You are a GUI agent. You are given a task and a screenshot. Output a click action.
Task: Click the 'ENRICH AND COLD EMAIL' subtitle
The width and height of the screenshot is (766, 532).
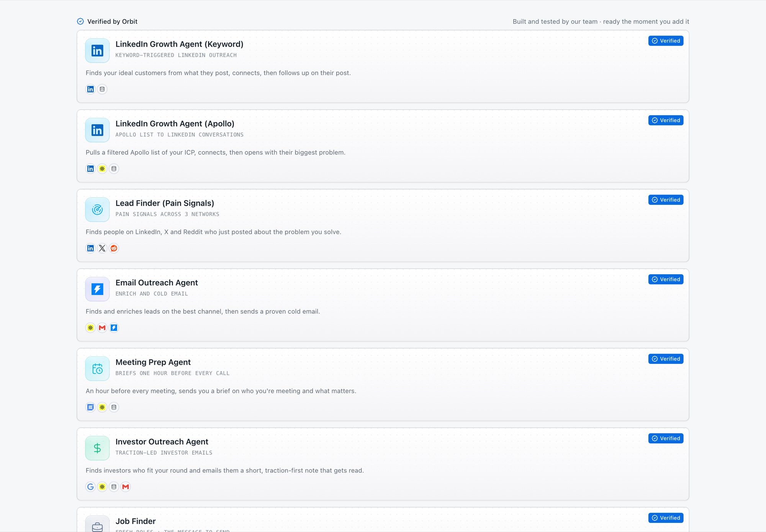(x=152, y=294)
